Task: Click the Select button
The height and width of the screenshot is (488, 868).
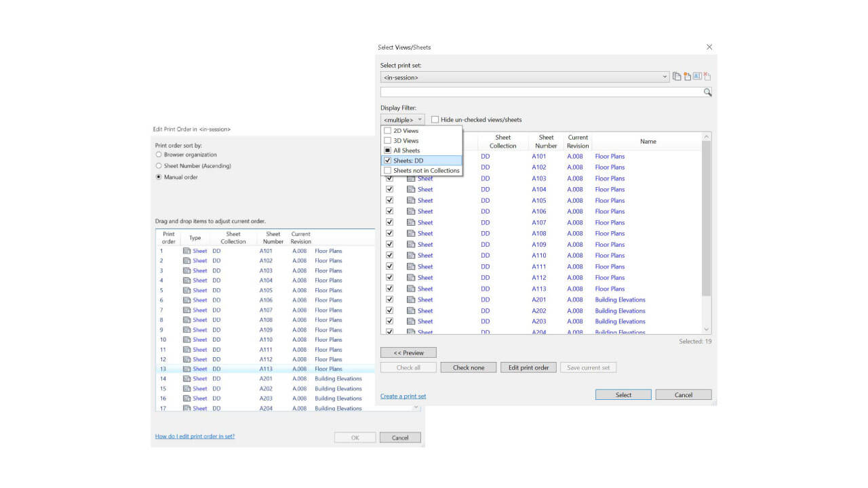Action: click(x=623, y=394)
